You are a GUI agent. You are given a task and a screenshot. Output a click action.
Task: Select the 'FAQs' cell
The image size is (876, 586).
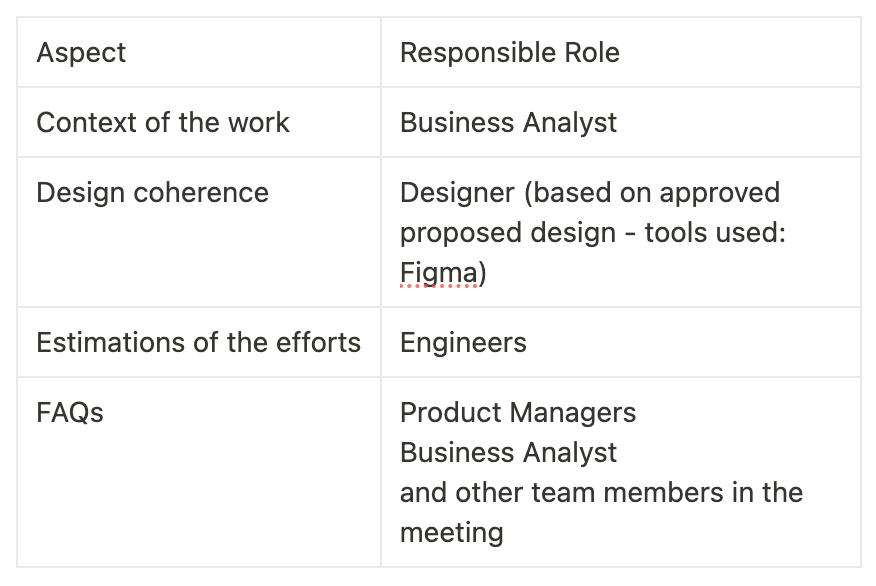click(x=199, y=472)
